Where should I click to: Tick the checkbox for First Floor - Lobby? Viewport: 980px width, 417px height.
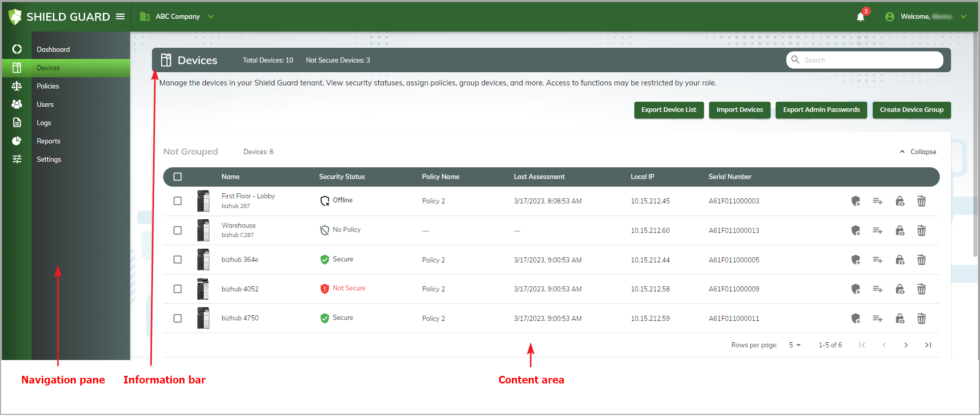pos(177,201)
